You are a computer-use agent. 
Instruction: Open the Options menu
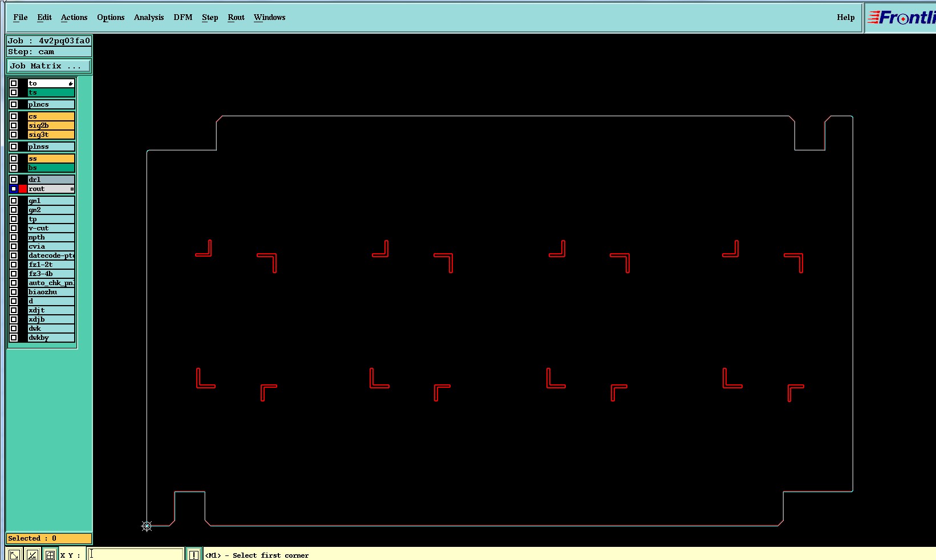pos(111,18)
